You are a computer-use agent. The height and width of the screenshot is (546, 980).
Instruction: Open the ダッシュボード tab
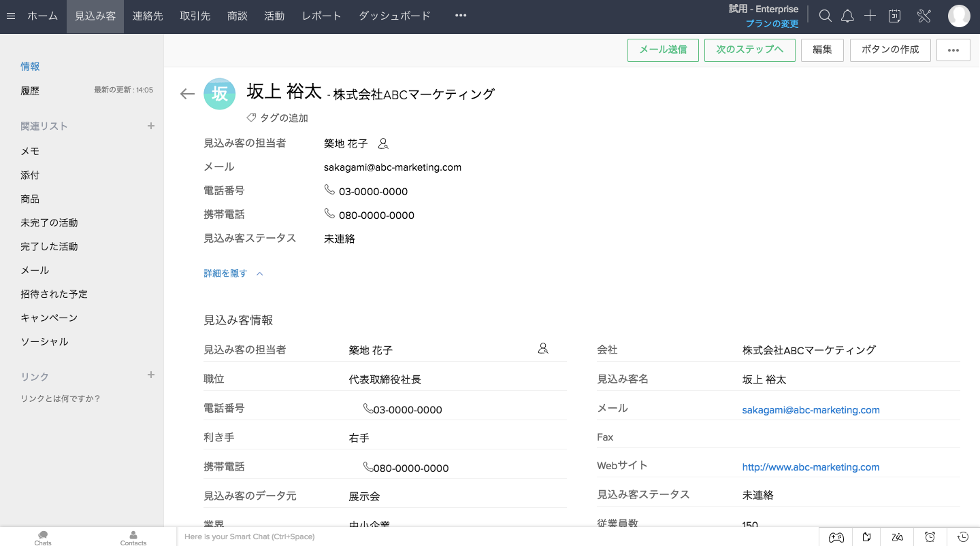click(x=395, y=16)
